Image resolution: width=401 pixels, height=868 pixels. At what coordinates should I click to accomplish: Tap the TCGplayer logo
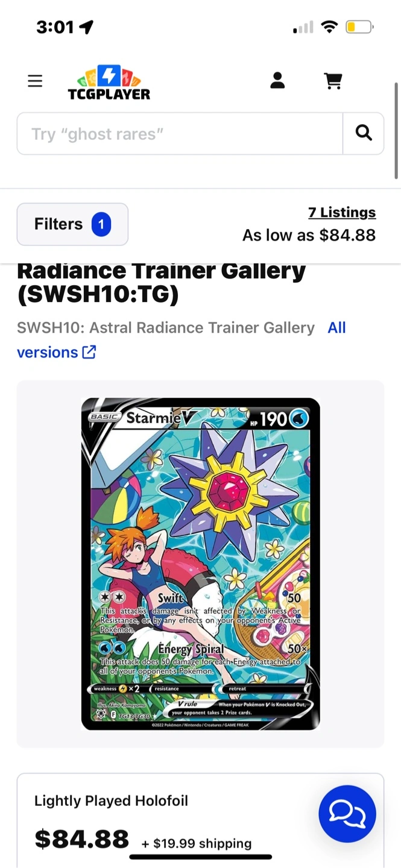click(109, 82)
